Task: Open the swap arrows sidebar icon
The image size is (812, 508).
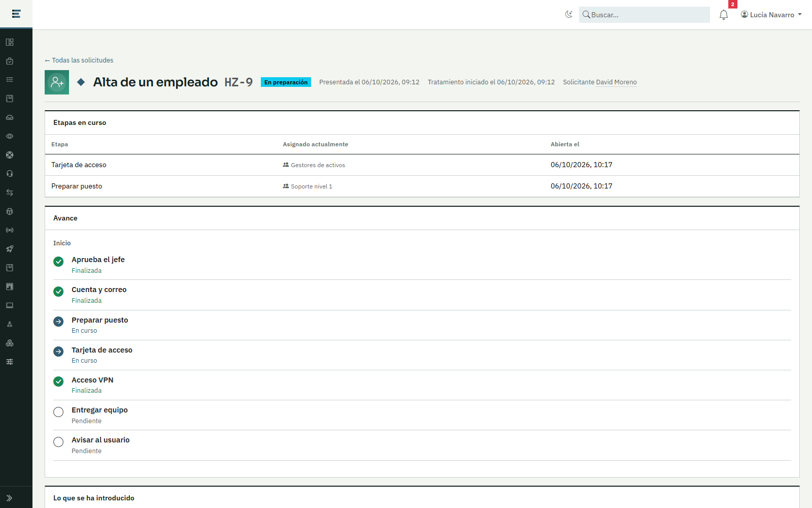Action: [10, 193]
